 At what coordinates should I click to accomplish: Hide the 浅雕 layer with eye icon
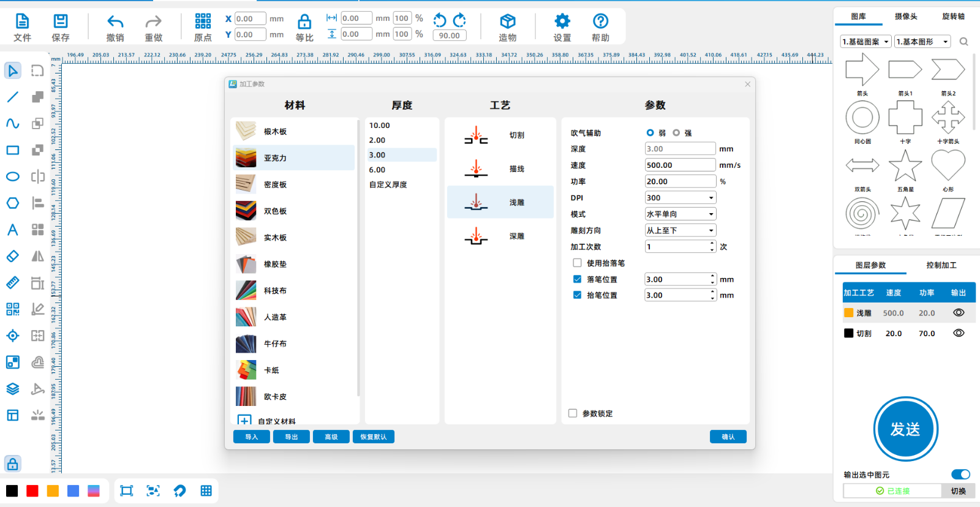pyautogui.click(x=959, y=313)
